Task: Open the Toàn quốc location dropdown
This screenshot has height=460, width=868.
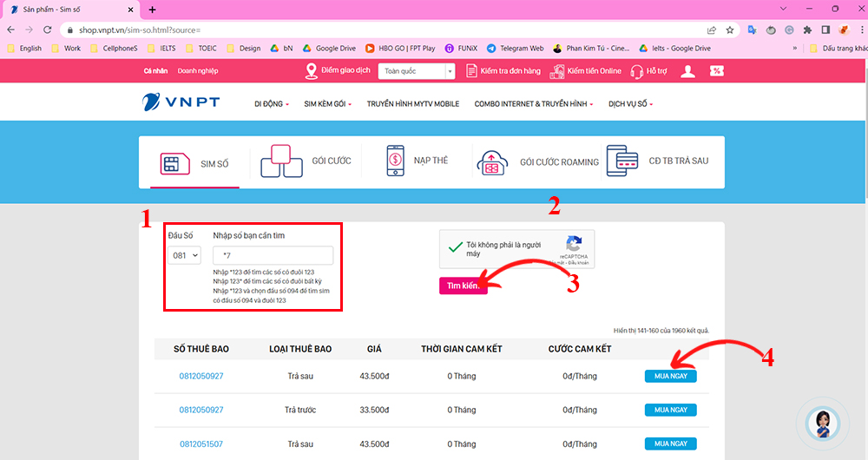Action: pos(417,71)
